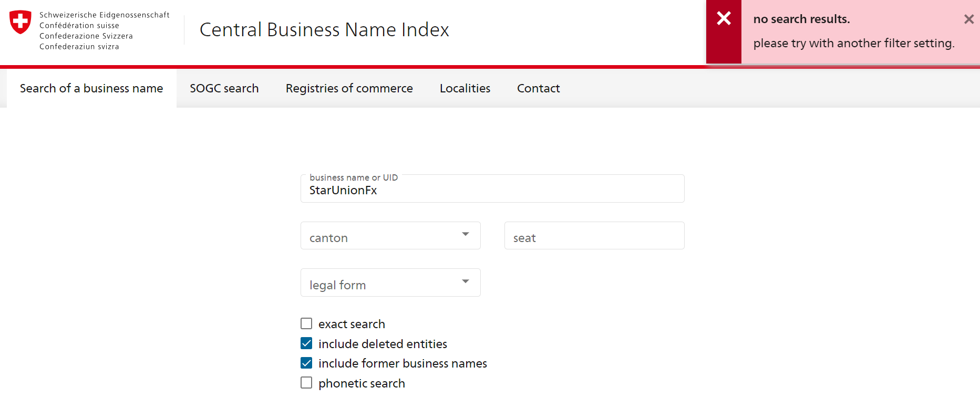Screen dimensions: 980x398
Task: Click the 'no search results.' message text
Action: click(x=801, y=19)
